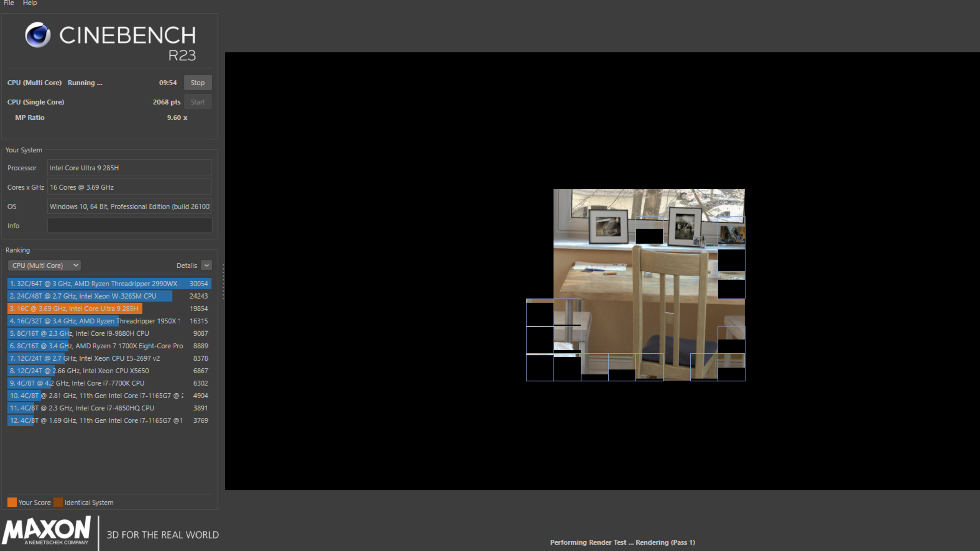Select ranking row Xeon CPU X5650
Screen dimensions: 980x551
pyautogui.click(x=109, y=371)
